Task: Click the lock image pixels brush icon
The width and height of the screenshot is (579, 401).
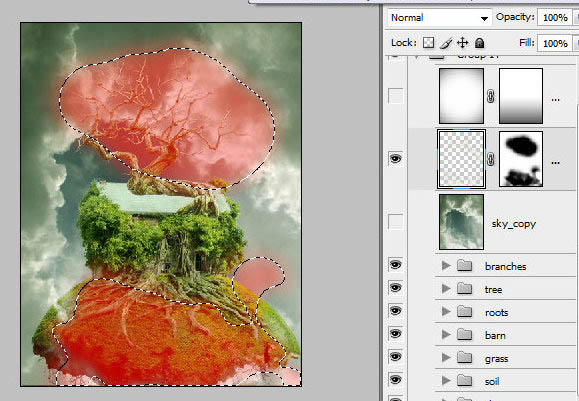Action: coord(446,43)
